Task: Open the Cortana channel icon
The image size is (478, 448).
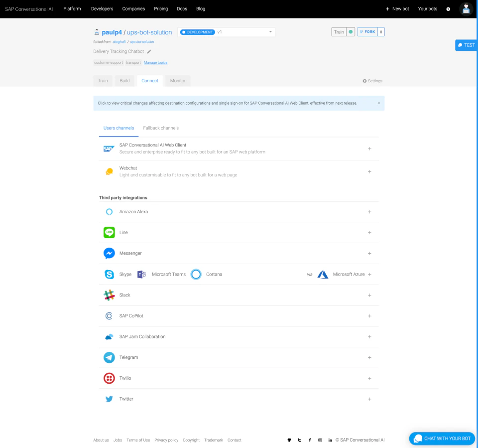Action: 196,274
